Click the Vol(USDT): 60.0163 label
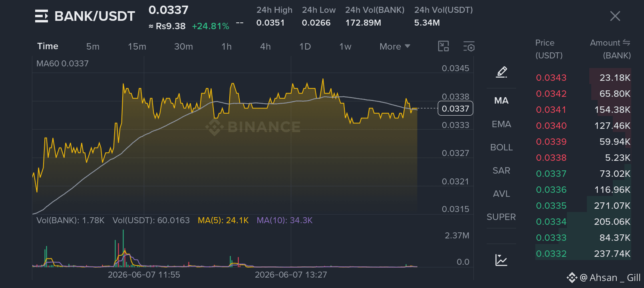This screenshot has height=288, width=644. coord(151,220)
